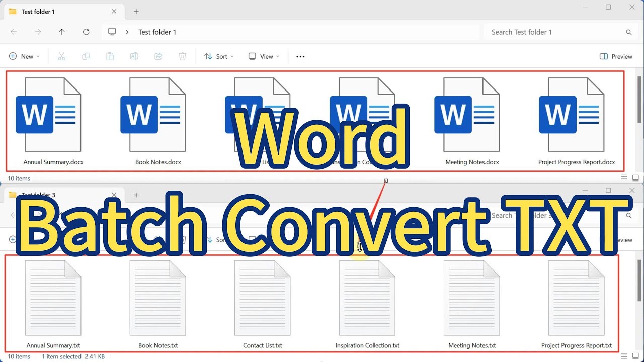The height and width of the screenshot is (362, 644).
Task: Select Inspiration Collection.txt file
Action: point(367,304)
